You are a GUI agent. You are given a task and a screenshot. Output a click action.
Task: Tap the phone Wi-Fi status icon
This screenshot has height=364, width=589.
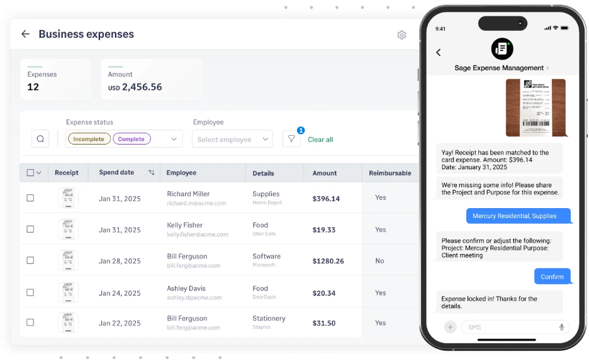click(556, 28)
